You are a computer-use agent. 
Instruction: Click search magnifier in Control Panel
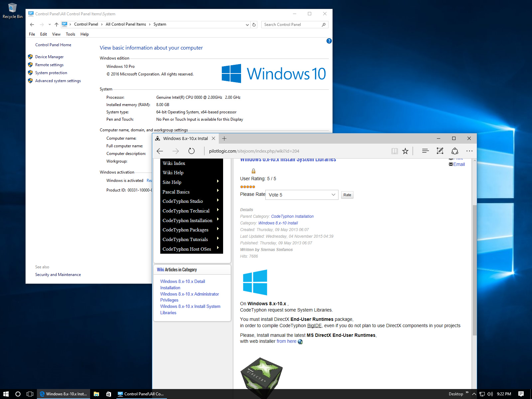point(324,25)
